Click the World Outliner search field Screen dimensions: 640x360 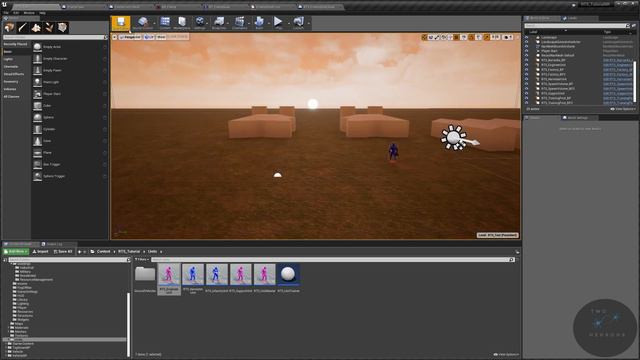click(x=576, y=26)
